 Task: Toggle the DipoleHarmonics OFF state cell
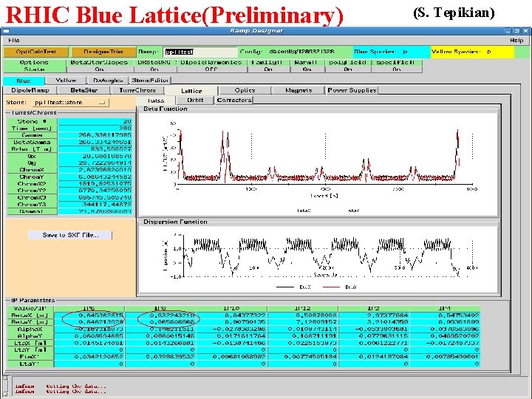click(x=211, y=69)
